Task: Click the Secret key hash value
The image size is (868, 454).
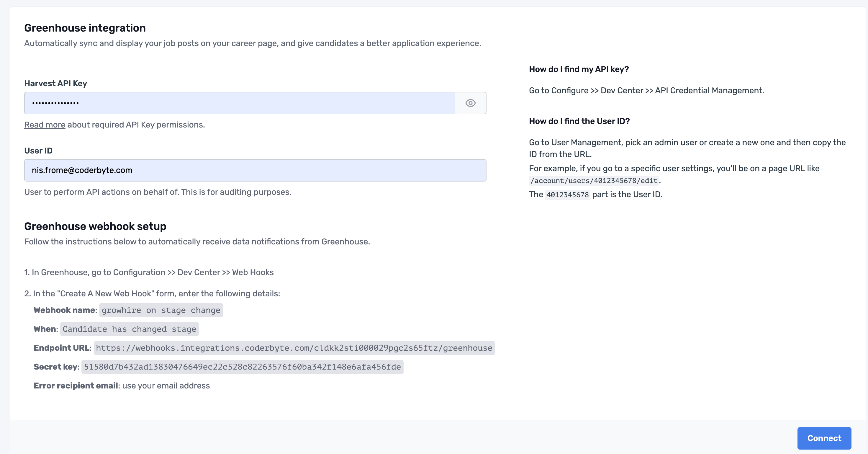Action: pyautogui.click(x=242, y=367)
